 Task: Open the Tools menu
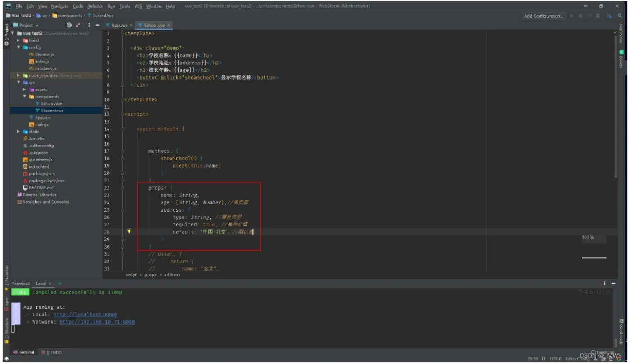[125, 6]
